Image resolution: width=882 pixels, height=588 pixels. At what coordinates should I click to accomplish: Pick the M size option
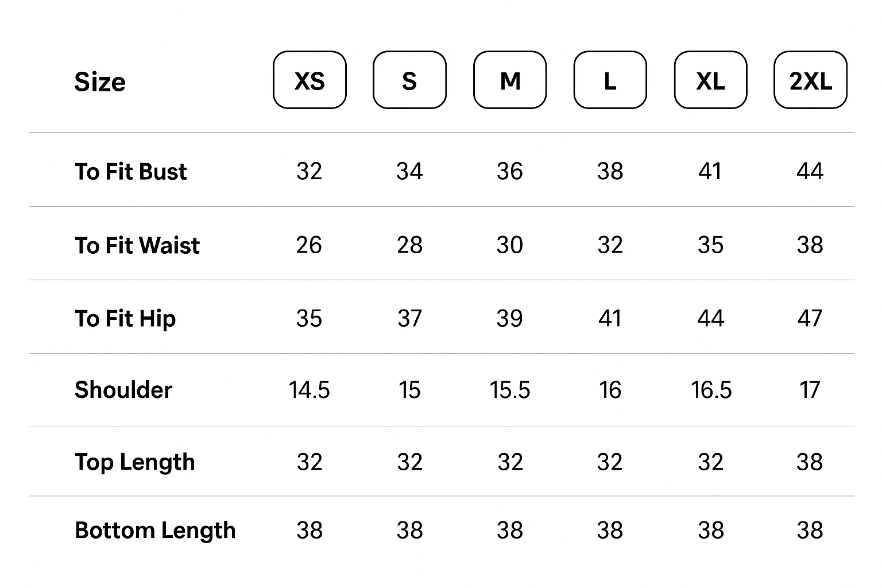click(510, 80)
